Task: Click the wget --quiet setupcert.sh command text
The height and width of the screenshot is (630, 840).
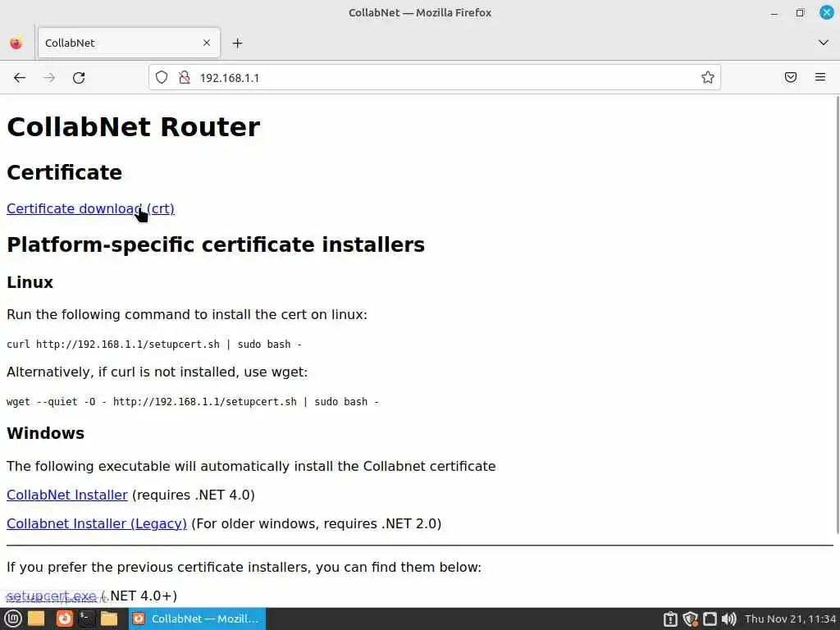Action: coord(193,401)
